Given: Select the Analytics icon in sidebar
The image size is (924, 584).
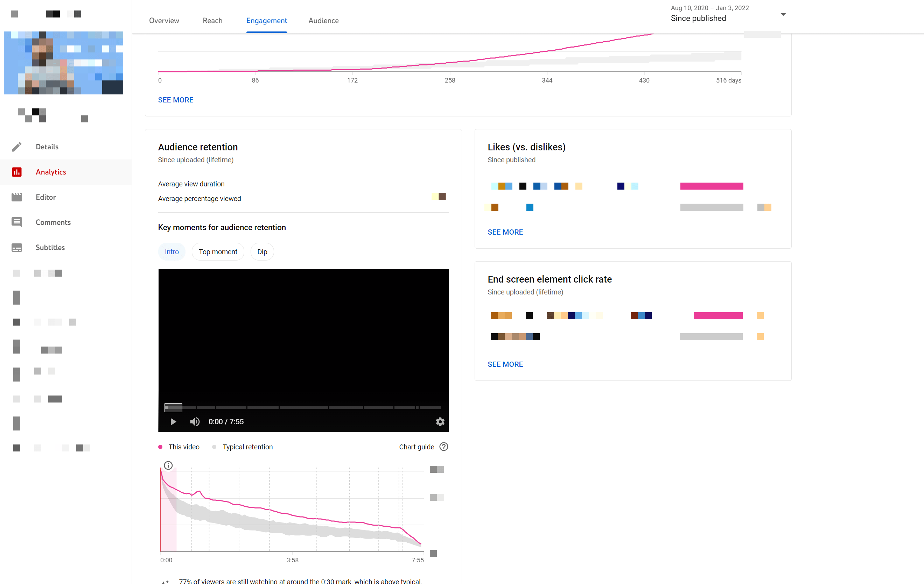Looking at the screenshot, I should [17, 172].
